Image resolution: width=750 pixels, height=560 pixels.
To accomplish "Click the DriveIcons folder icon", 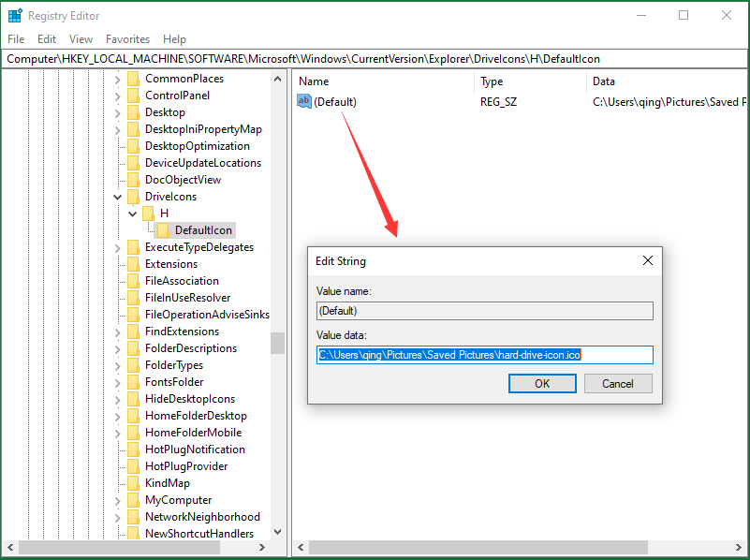I will [x=134, y=197].
